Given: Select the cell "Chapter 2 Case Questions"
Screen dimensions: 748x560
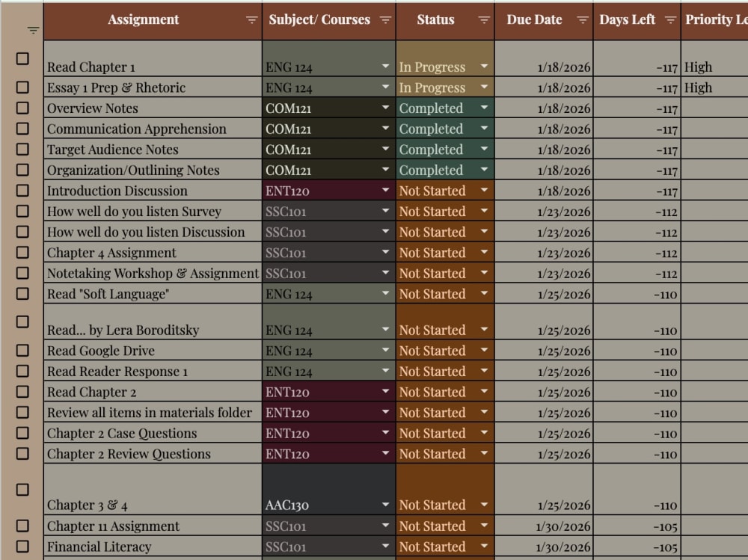Looking at the screenshot, I should tap(153, 433).
